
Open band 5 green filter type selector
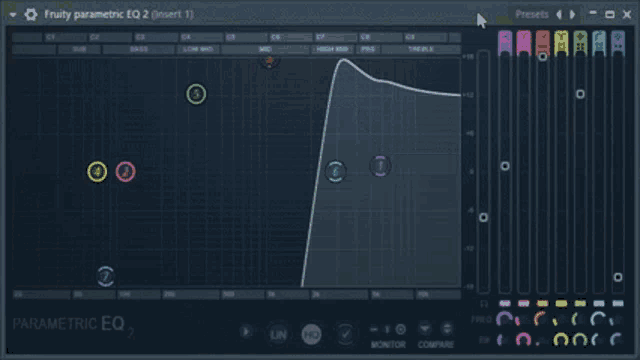point(580,42)
